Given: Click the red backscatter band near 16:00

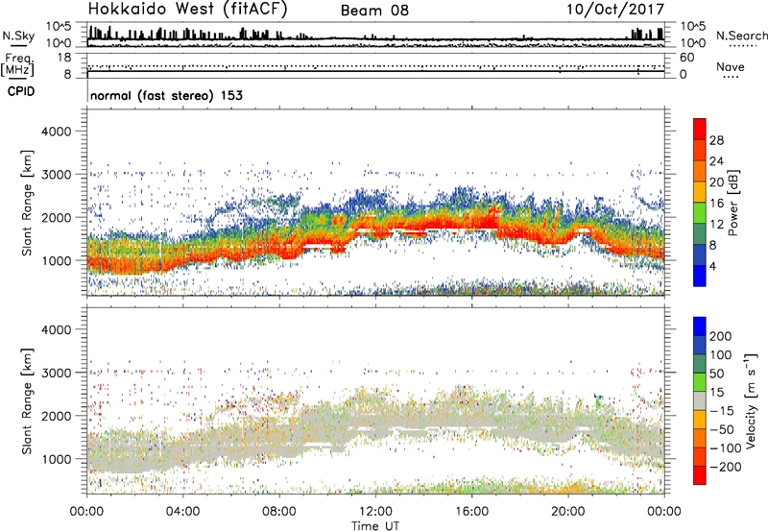Looking at the screenshot, I should click(472, 223).
